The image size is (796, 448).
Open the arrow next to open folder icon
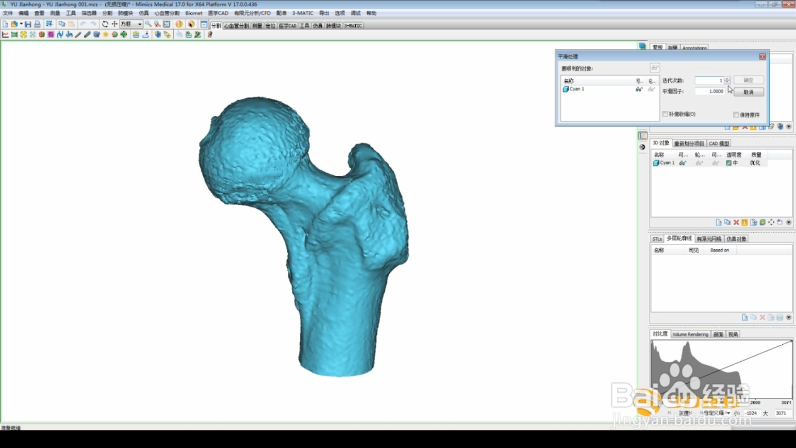[x=21, y=24]
